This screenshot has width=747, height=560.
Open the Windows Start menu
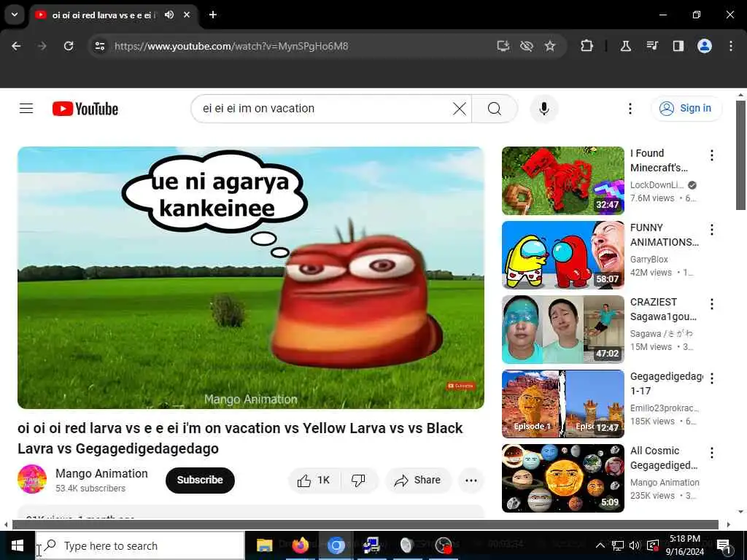tap(18, 545)
